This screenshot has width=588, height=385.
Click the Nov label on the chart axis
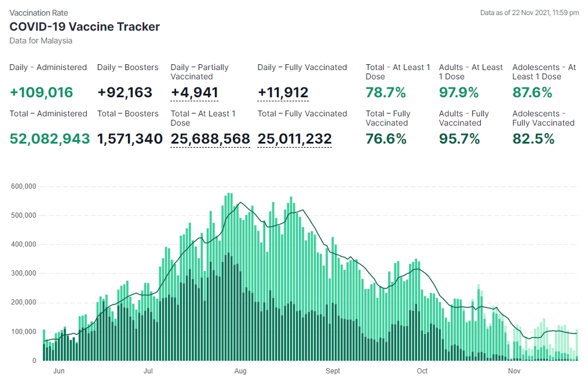(513, 371)
